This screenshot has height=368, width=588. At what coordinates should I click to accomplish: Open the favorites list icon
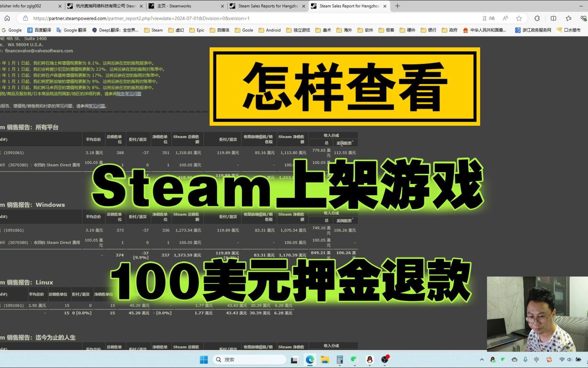569,18
